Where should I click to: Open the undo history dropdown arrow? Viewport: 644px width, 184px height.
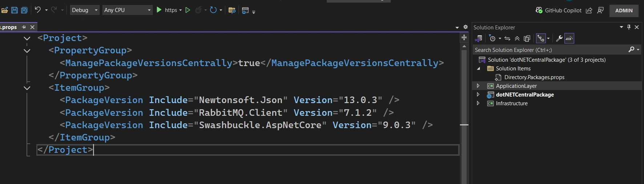pyautogui.click(x=46, y=10)
